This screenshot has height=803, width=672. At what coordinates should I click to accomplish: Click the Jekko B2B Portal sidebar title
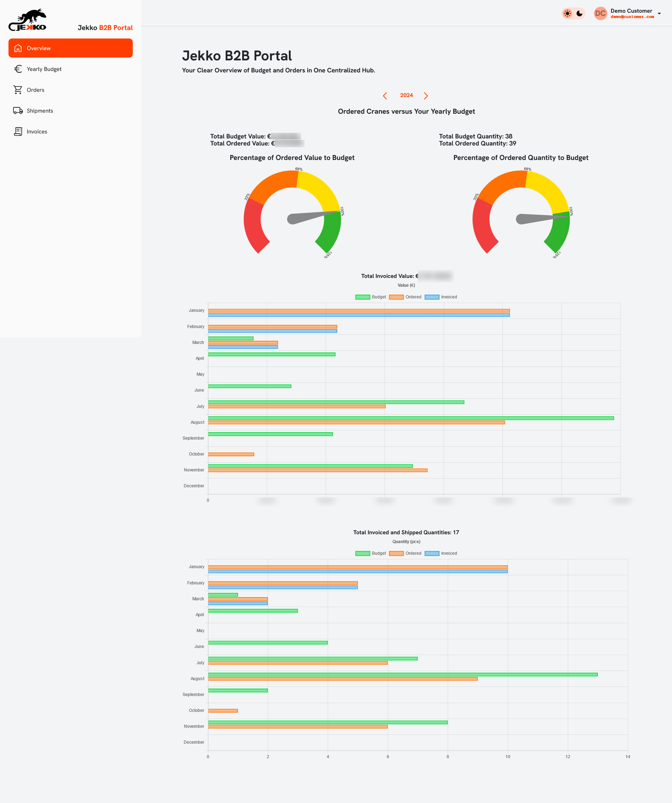pyautogui.click(x=105, y=28)
